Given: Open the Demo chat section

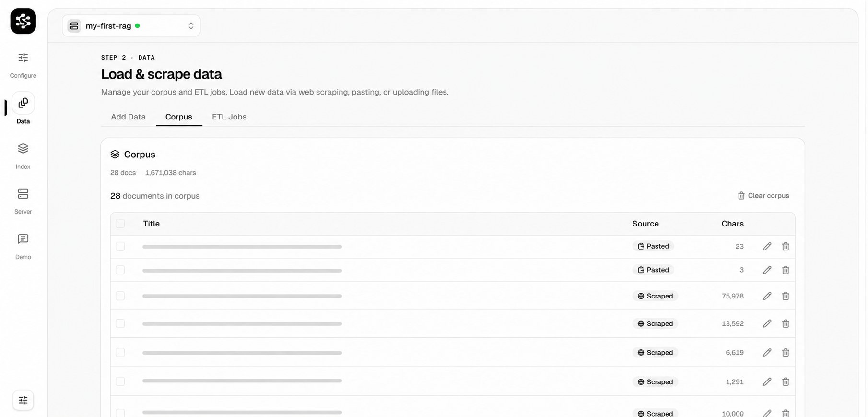Looking at the screenshot, I should [23, 246].
